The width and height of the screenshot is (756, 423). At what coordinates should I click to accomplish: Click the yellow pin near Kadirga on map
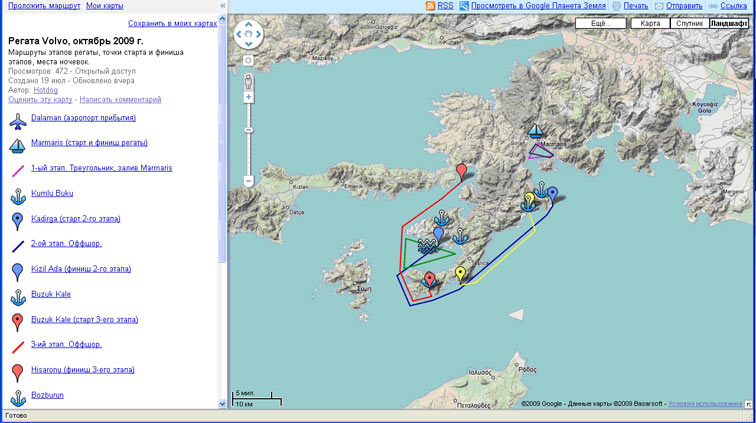click(x=529, y=199)
